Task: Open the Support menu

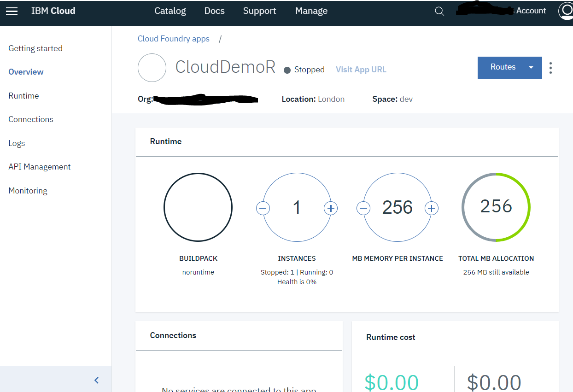Action: (260, 11)
